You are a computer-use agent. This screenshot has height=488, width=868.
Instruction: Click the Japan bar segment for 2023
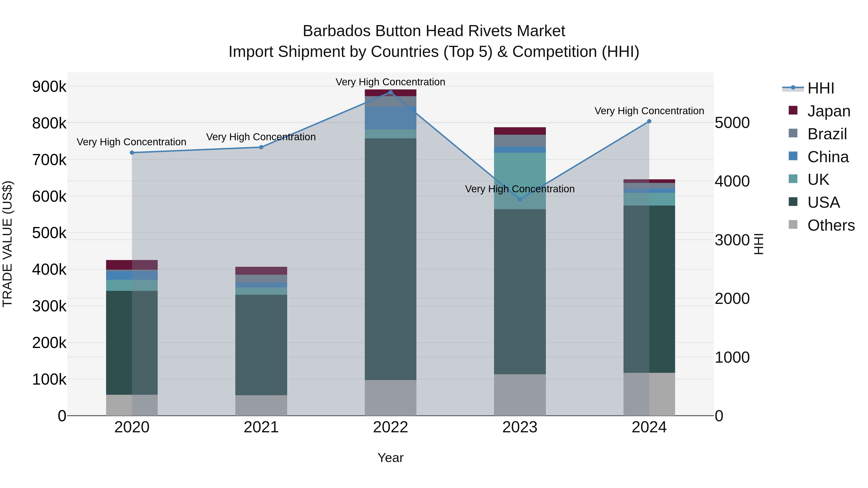pos(520,131)
